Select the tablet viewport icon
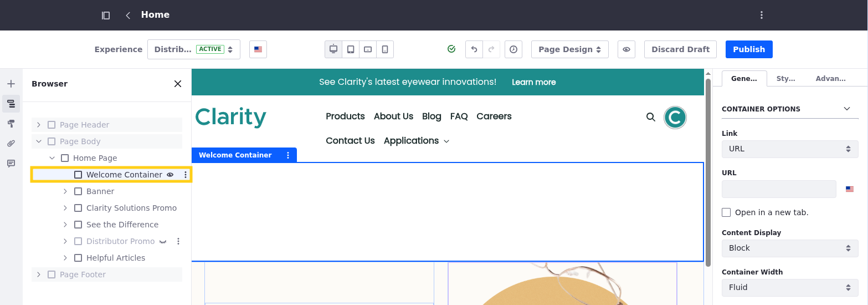The width and height of the screenshot is (868, 305). [x=351, y=49]
